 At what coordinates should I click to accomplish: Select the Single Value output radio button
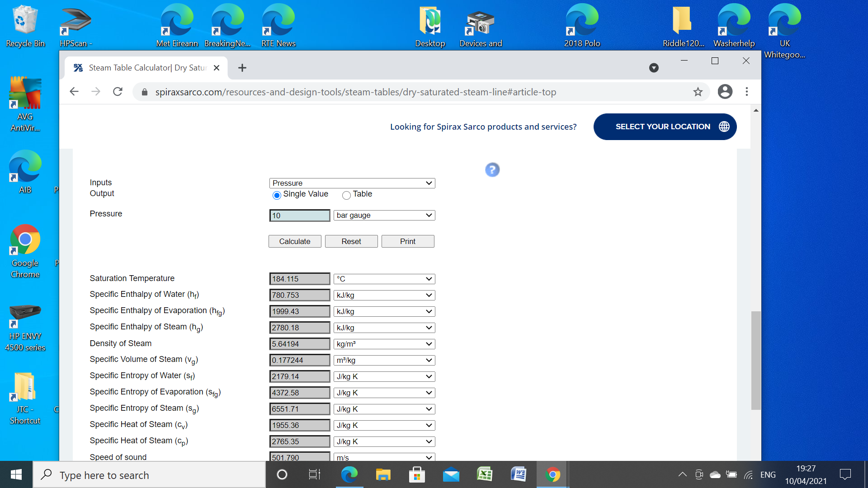tap(277, 195)
